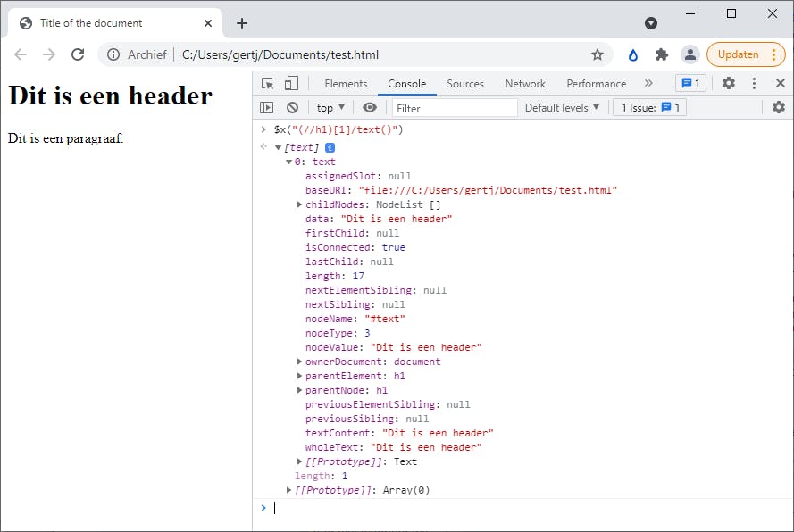Image resolution: width=794 pixels, height=532 pixels.
Task: Click the Updaten button
Action: click(738, 54)
